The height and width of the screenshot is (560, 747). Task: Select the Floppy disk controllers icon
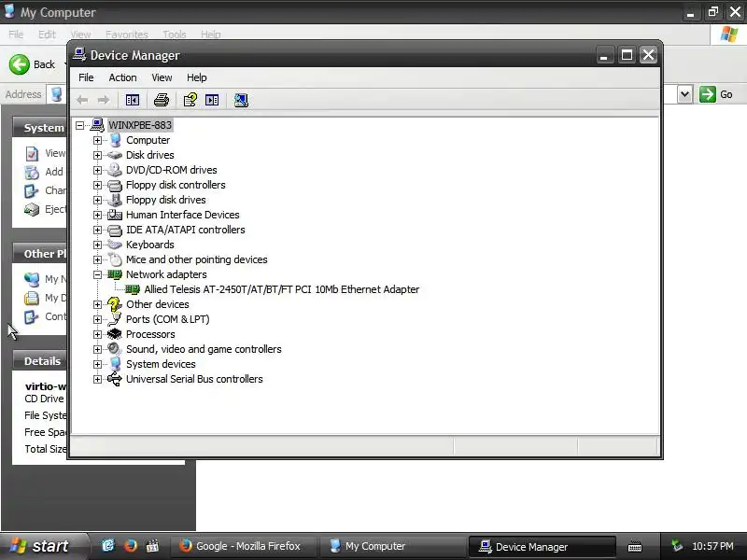point(114,185)
